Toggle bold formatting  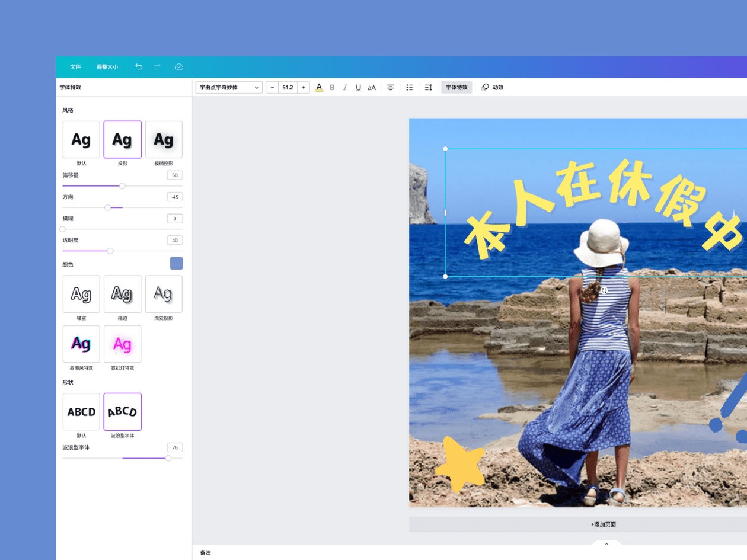(332, 87)
